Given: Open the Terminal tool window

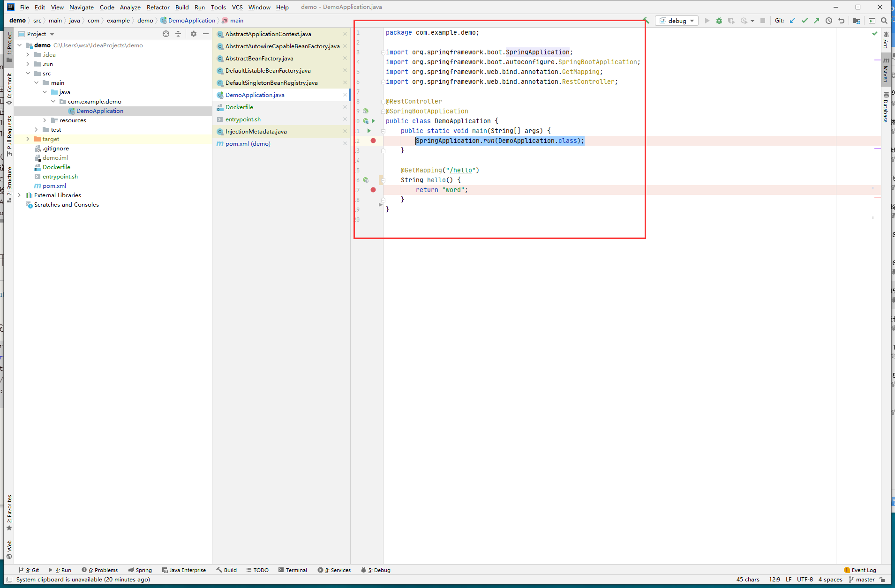Looking at the screenshot, I should point(293,570).
